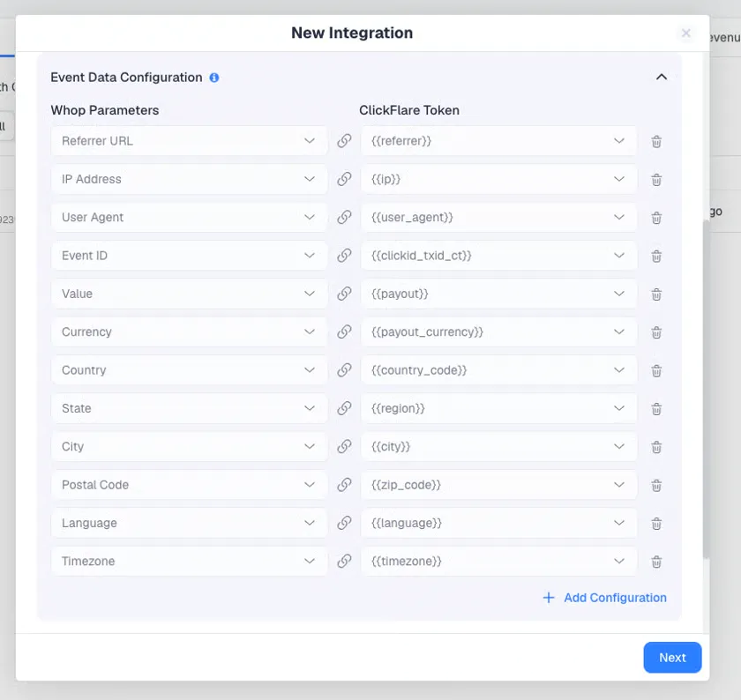The width and height of the screenshot is (741, 700).
Task: Open the {{city}} token dropdown
Action: pyautogui.click(x=498, y=446)
